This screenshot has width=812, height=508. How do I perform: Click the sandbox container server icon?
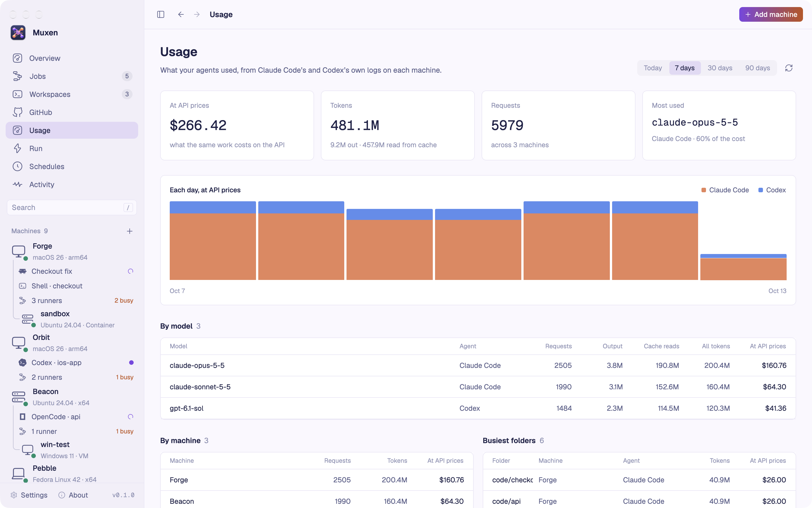point(28,319)
